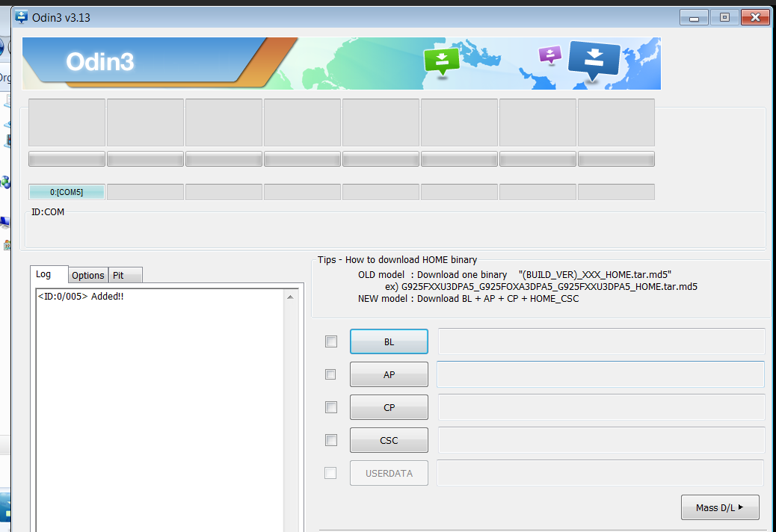776x532 pixels.
Task: Toggle the USERDATA checkbox
Action: tap(330, 473)
